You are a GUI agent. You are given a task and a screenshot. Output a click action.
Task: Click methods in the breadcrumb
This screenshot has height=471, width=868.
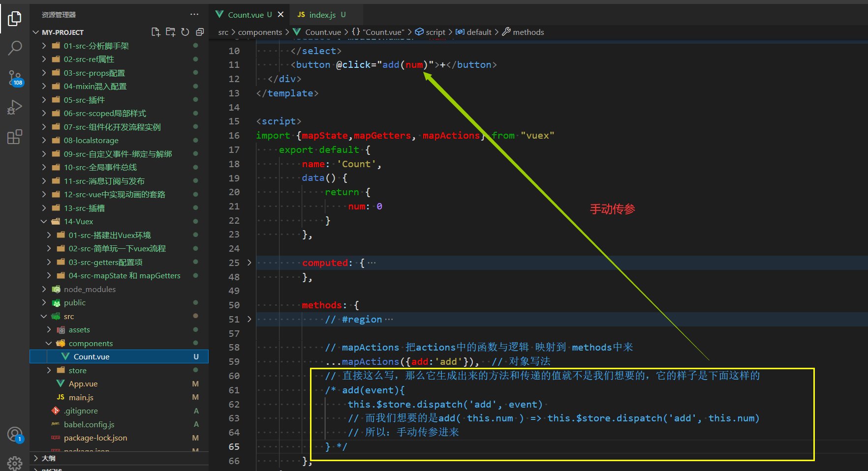pos(523,32)
